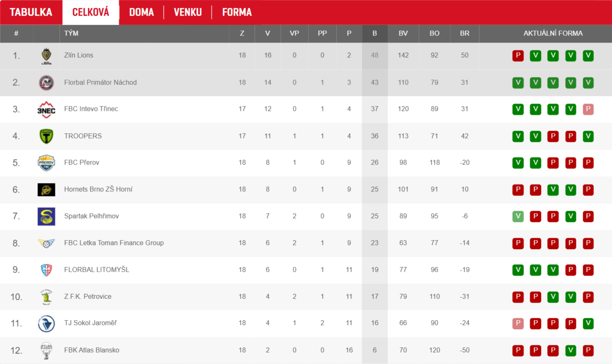Open the FORMA tab
This screenshot has height=364, width=612.
click(237, 12)
